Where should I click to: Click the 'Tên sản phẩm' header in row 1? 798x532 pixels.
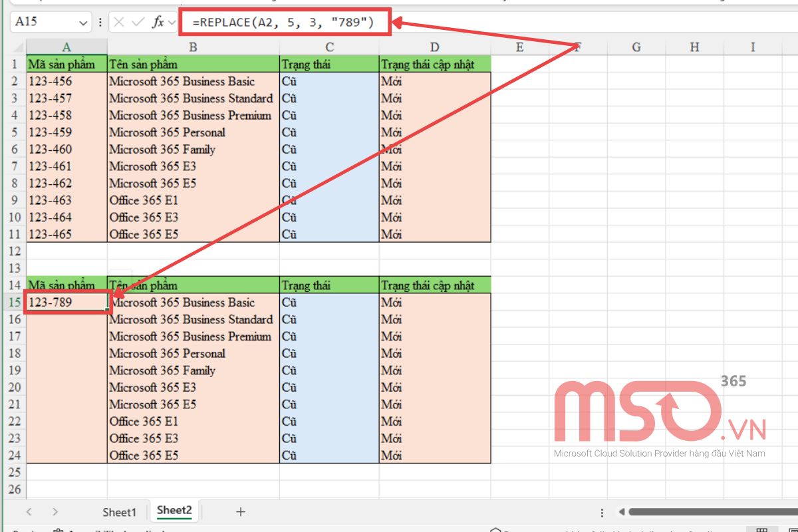coord(193,65)
